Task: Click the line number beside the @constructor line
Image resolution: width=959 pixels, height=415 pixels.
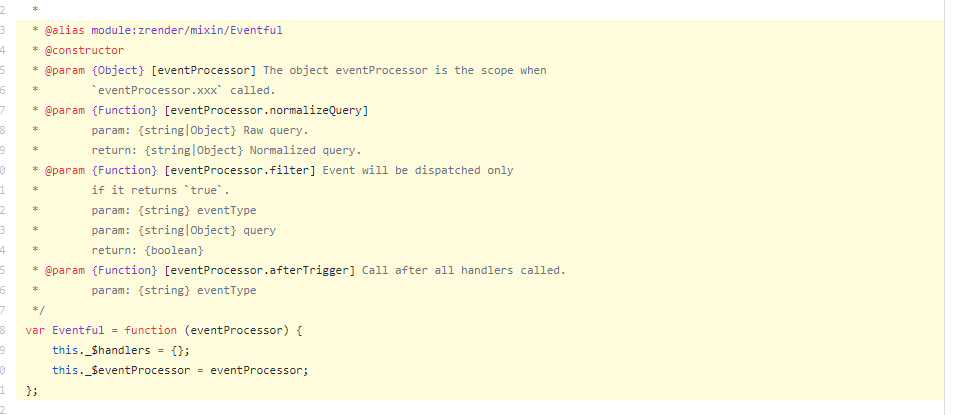Action: (2, 50)
